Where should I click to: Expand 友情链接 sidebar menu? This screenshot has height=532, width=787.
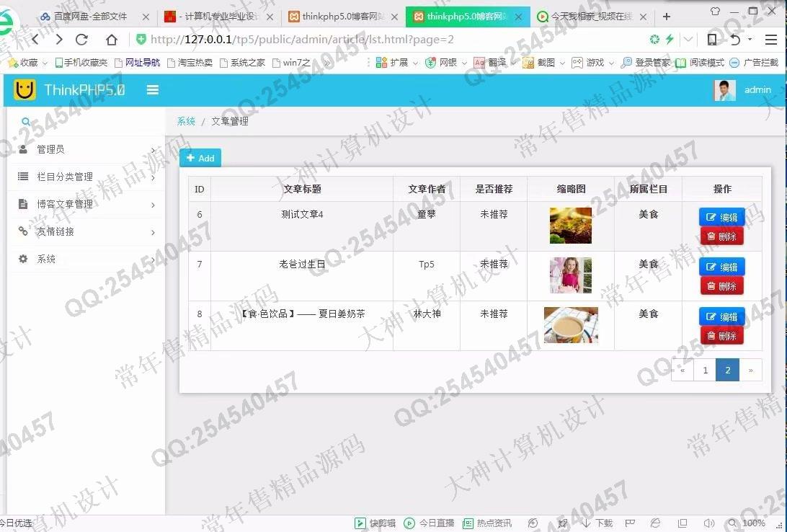[86, 231]
